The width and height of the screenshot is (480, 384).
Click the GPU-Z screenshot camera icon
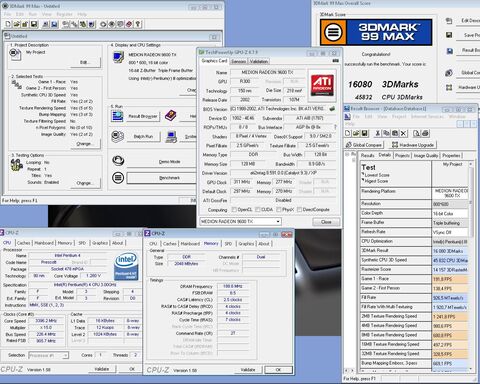(335, 61)
